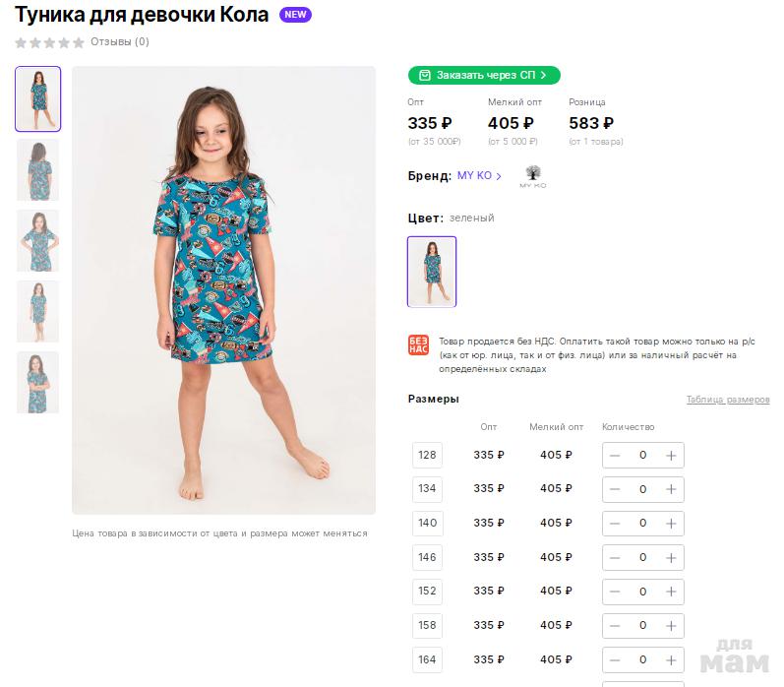Select size 128 option
The height and width of the screenshot is (687, 784).
click(427, 455)
